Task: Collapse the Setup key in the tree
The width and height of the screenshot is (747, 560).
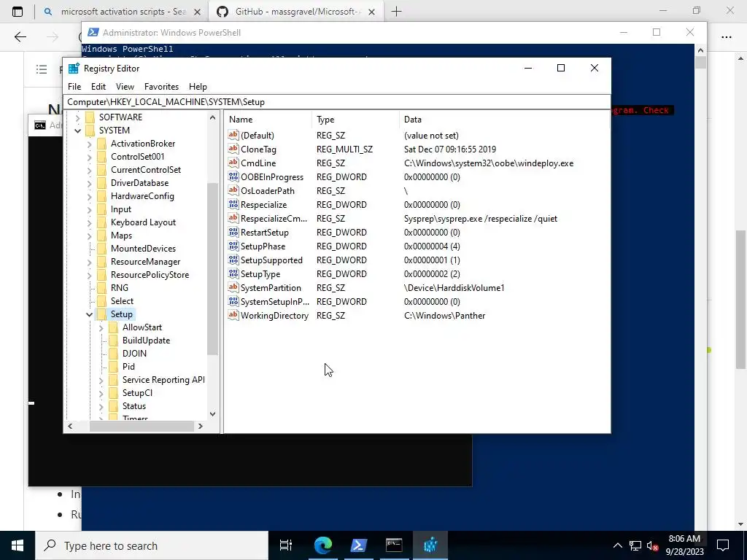Action: tap(89, 314)
